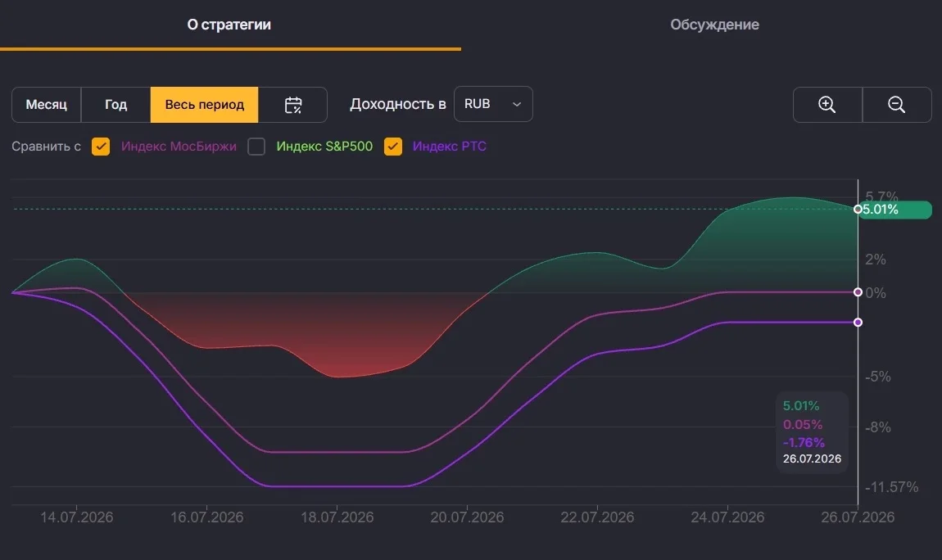This screenshot has height=560, width=942.
Task: Enable the Индекс S&P500 checkbox
Action: (x=256, y=147)
